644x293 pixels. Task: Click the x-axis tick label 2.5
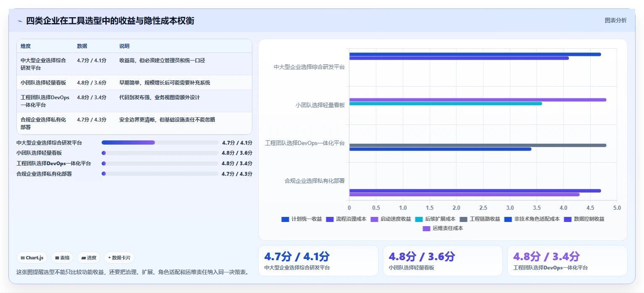[x=483, y=208]
